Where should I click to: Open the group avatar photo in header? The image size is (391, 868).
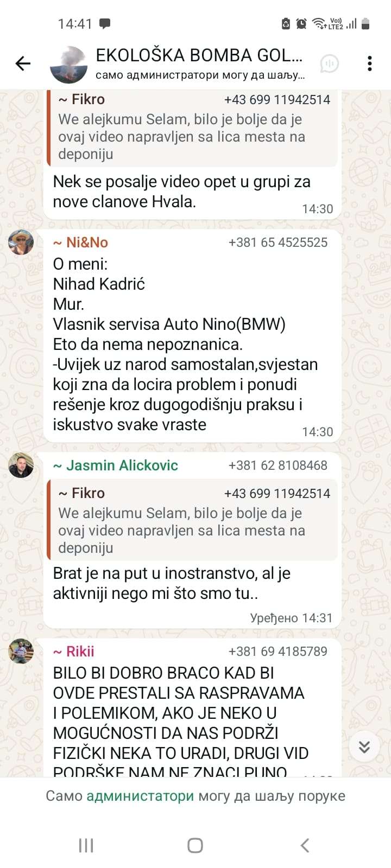coord(68,65)
